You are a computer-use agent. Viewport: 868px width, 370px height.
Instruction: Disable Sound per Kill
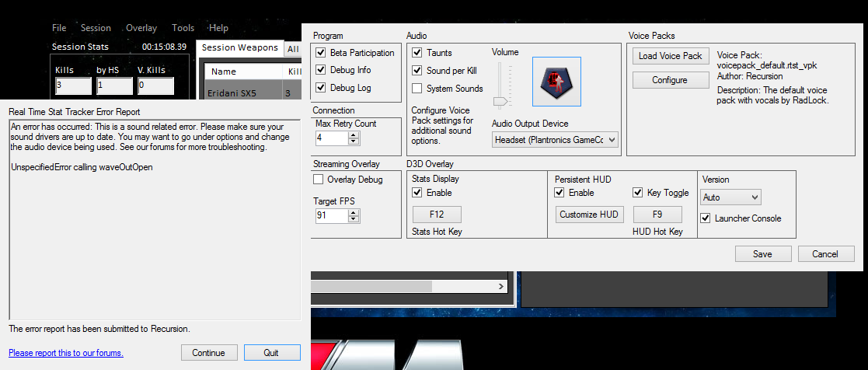[x=417, y=71]
